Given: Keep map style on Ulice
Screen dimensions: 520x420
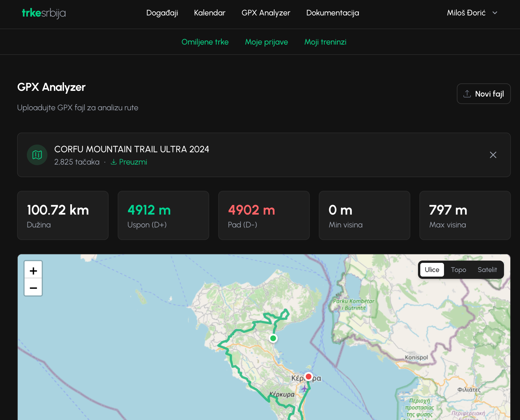Looking at the screenshot, I should [432, 269].
